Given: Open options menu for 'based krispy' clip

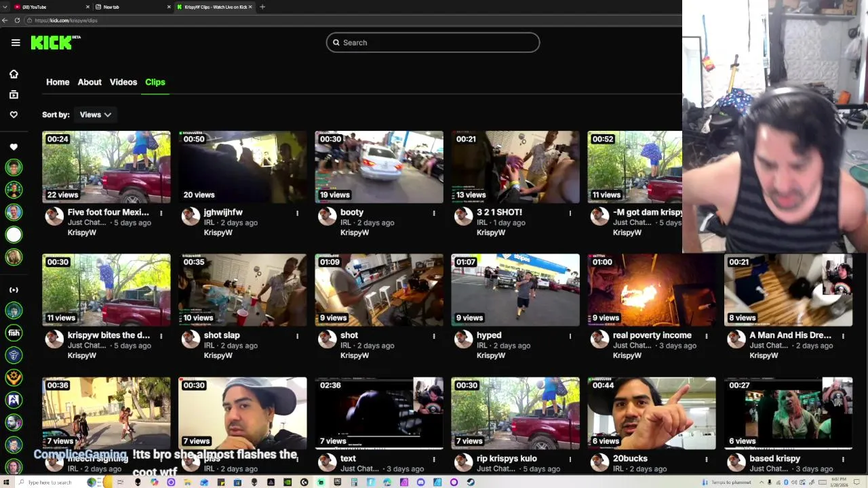Looking at the screenshot, I should [x=843, y=459].
